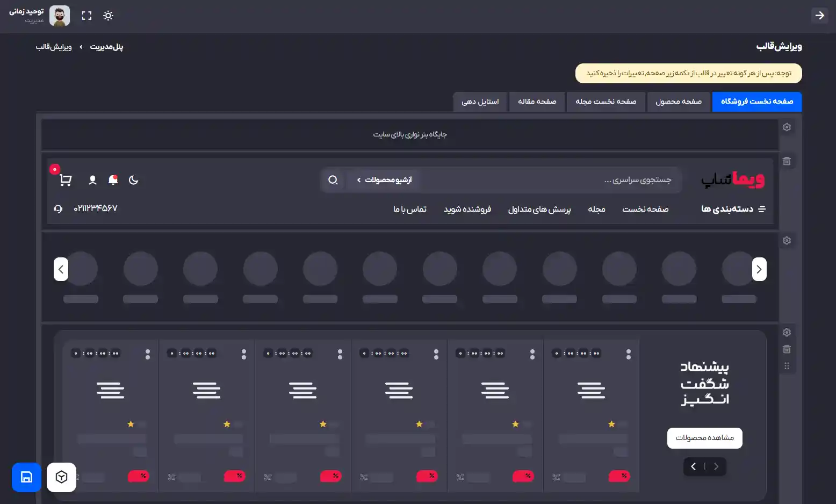Slide category carousel with right arrow

(759, 269)
